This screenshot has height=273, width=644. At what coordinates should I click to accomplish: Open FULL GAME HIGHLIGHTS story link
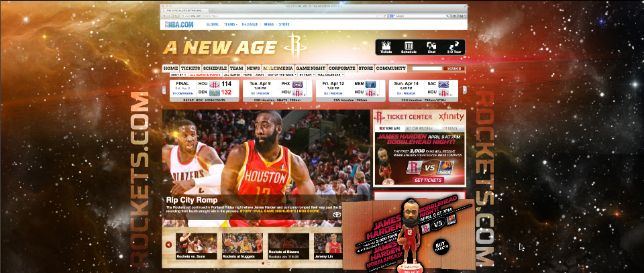[x=276, y=211]
